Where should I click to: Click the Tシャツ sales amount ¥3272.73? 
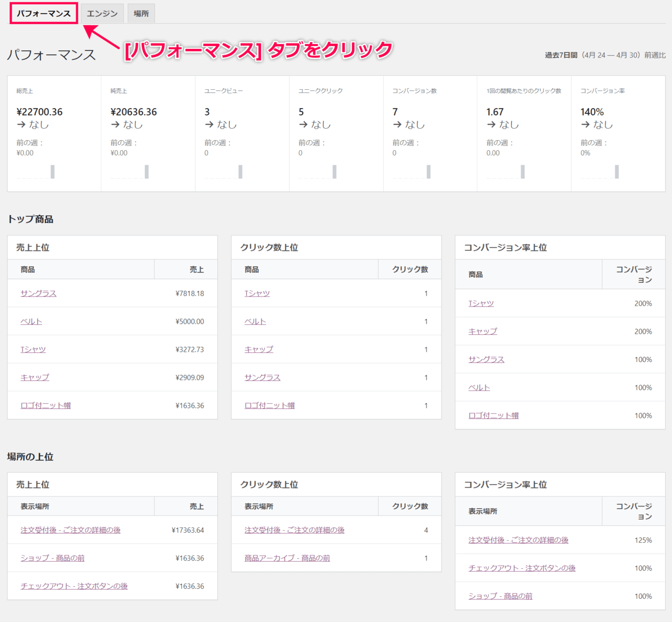[190, 350]
